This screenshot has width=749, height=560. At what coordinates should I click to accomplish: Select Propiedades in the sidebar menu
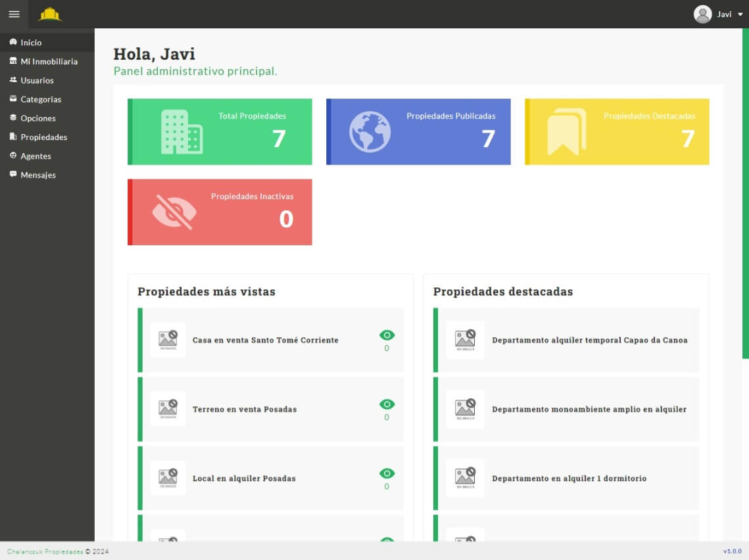click(x=43, y=137)
